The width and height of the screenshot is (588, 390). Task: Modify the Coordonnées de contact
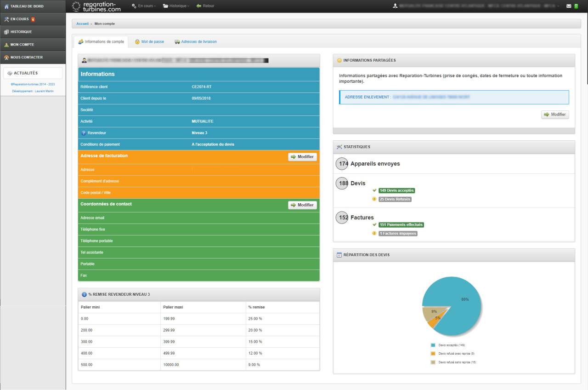tap(302, 205)
